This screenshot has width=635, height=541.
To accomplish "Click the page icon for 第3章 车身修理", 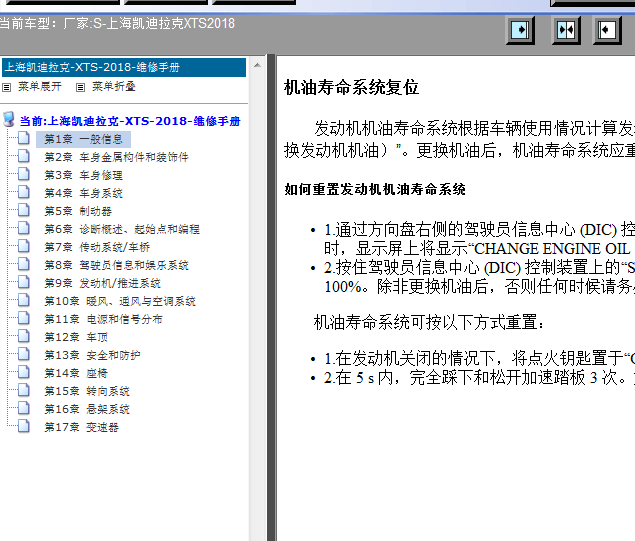I will point(24,174).
